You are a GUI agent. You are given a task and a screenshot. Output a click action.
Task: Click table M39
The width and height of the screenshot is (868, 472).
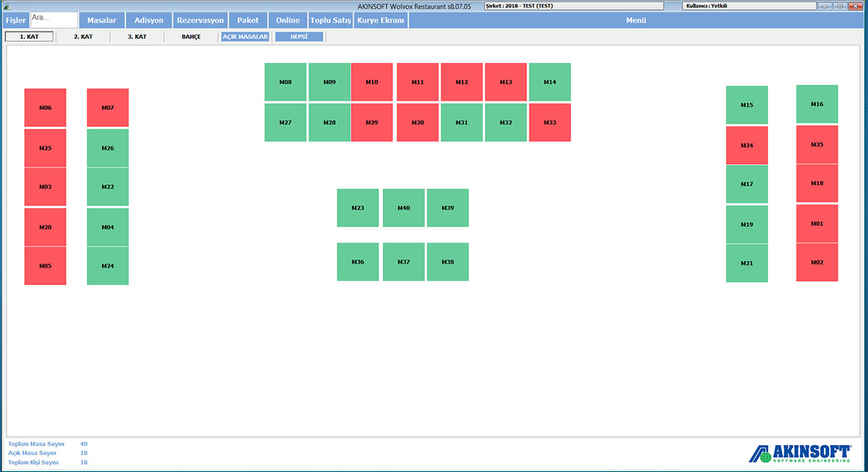(x=448, y=208)
